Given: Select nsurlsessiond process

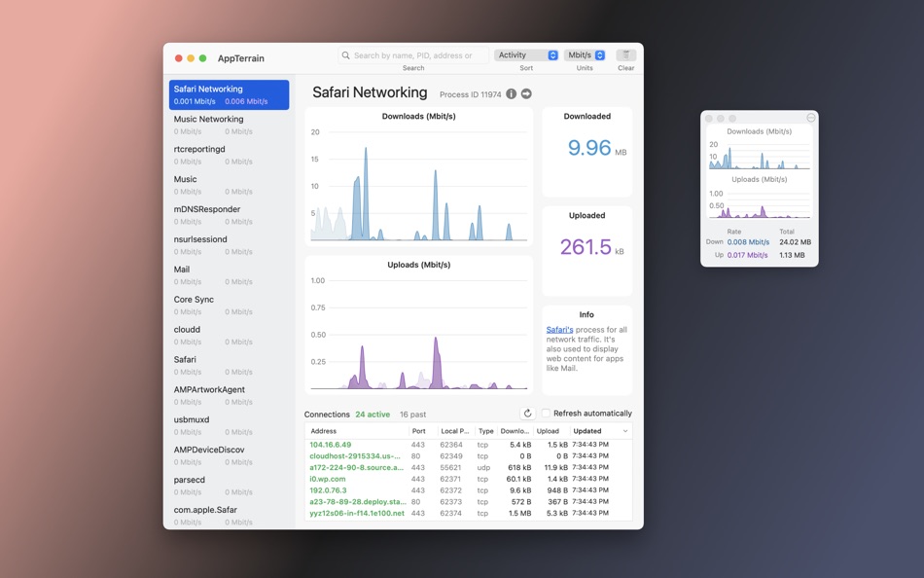Looking at the screenshot, I should coord(230,245).
